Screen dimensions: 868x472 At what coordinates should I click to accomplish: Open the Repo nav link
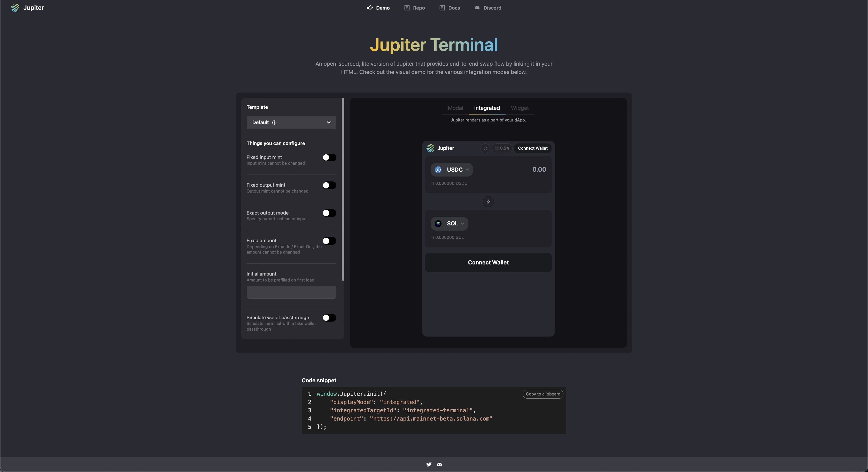pos(414,8)
